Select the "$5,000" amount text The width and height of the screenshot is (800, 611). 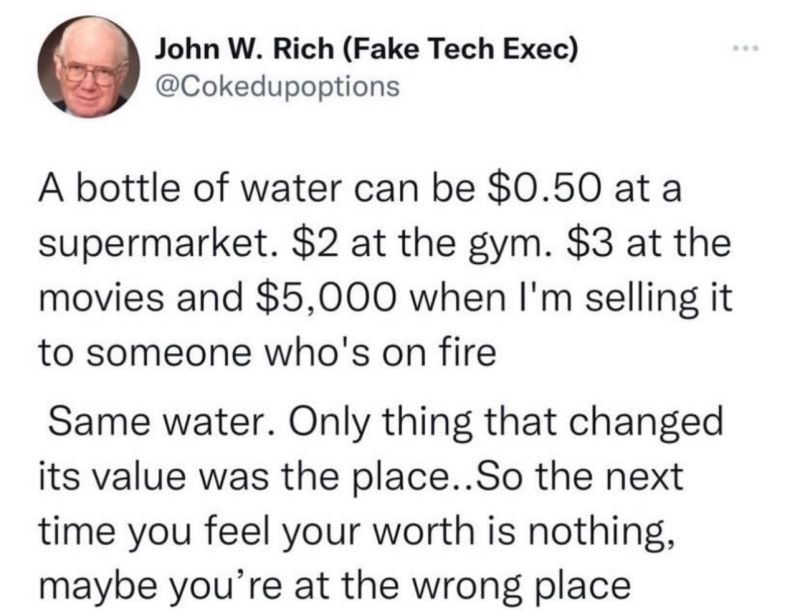tap(325, 299)
